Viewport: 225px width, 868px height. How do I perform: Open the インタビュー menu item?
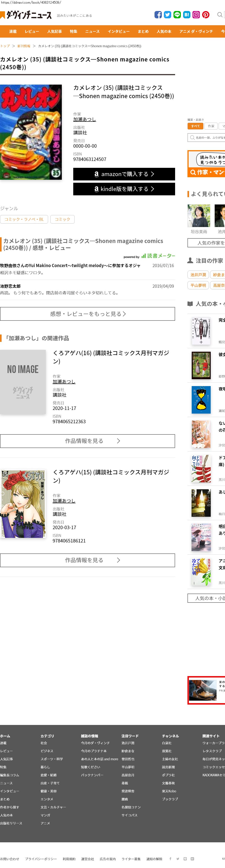[119, 31]
